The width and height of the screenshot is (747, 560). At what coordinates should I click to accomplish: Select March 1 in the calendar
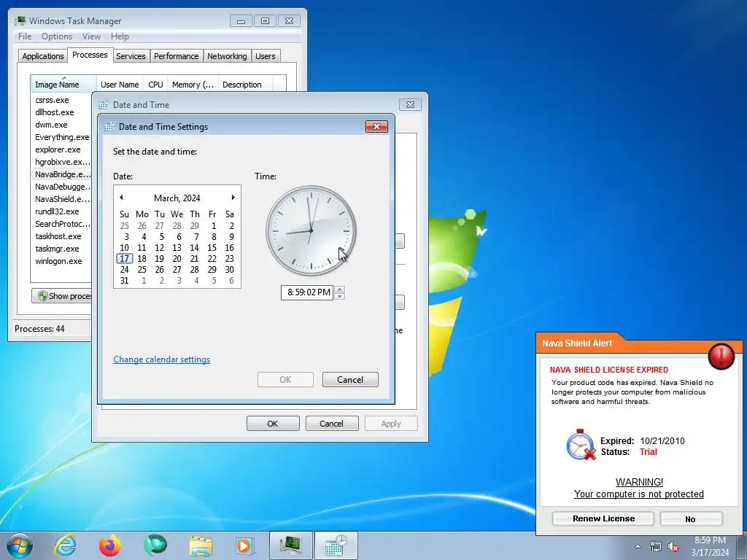pos(214,226)
